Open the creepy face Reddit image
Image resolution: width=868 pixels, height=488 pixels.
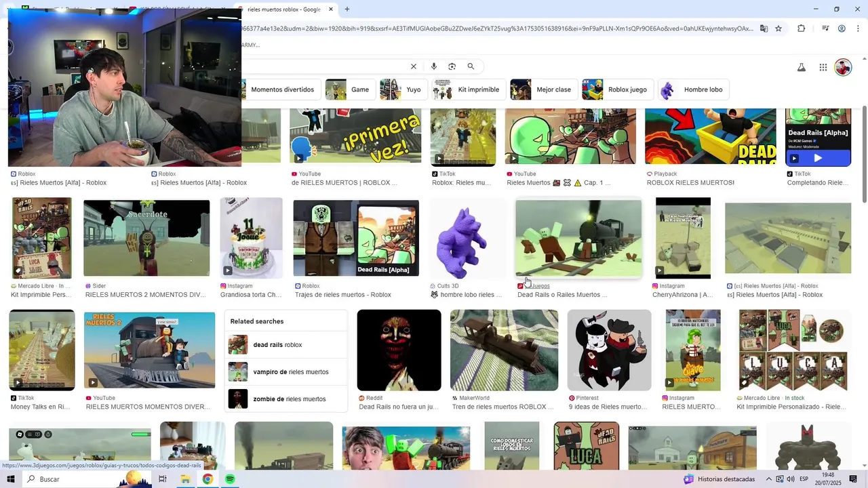click(x=399, y=350)
